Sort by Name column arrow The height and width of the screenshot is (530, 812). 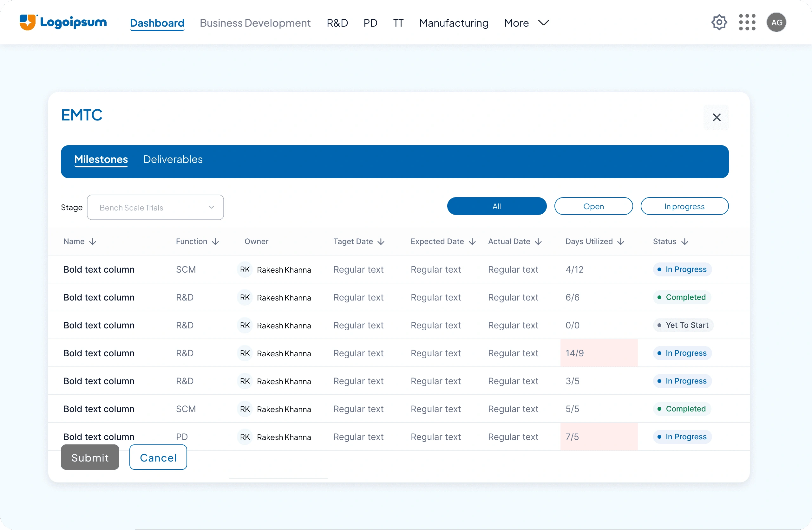92,242
